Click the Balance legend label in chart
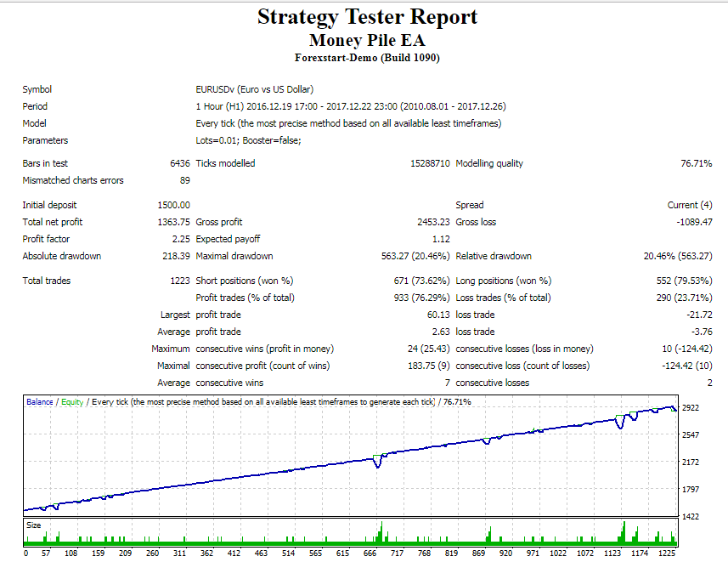 pyautogui.click(x=39, y=401)
